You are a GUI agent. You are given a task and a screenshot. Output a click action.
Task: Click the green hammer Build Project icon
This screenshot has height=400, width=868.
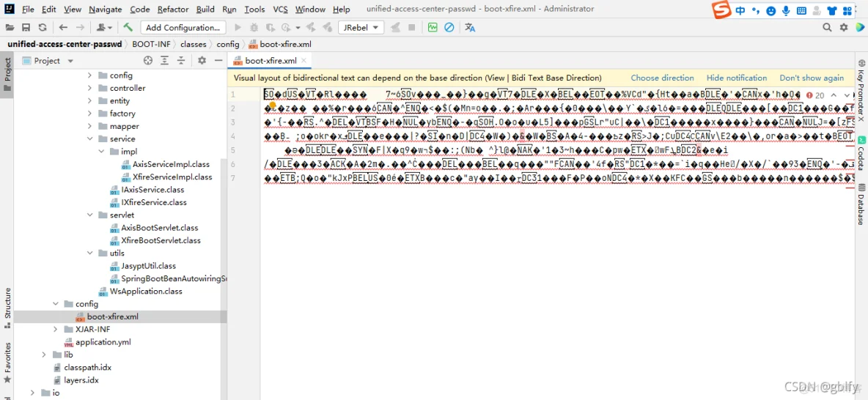click(x=128, y=27)
